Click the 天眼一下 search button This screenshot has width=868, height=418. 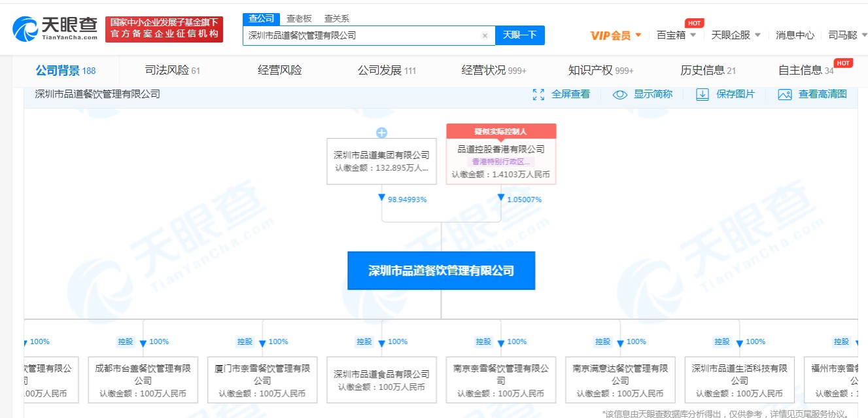[x=520, y=35]
